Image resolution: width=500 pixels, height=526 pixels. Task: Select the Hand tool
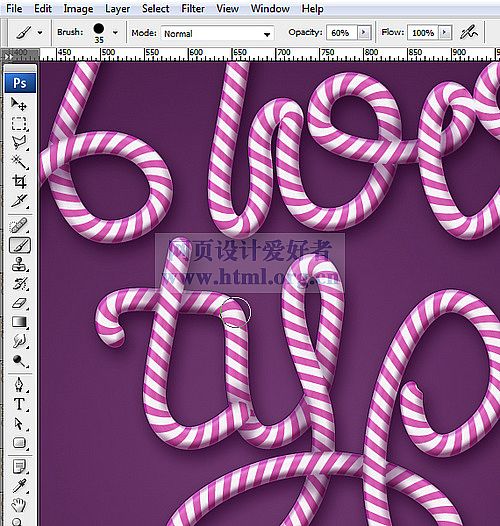(x=19, y=505)
